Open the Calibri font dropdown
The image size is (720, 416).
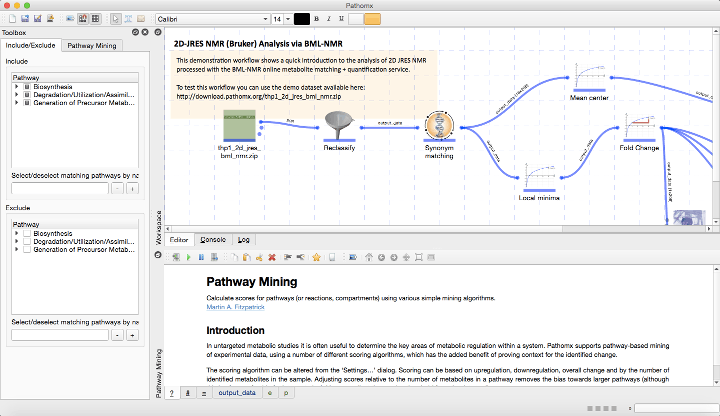click(211, 19)
